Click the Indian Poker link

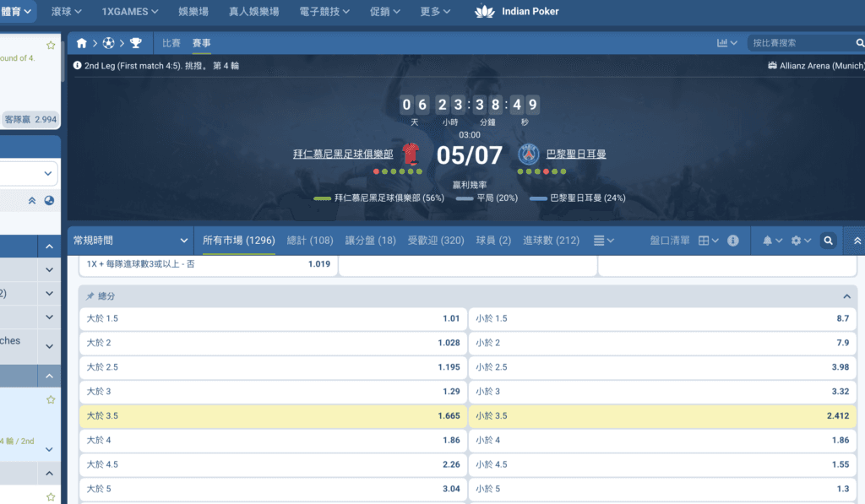[530, 12]
